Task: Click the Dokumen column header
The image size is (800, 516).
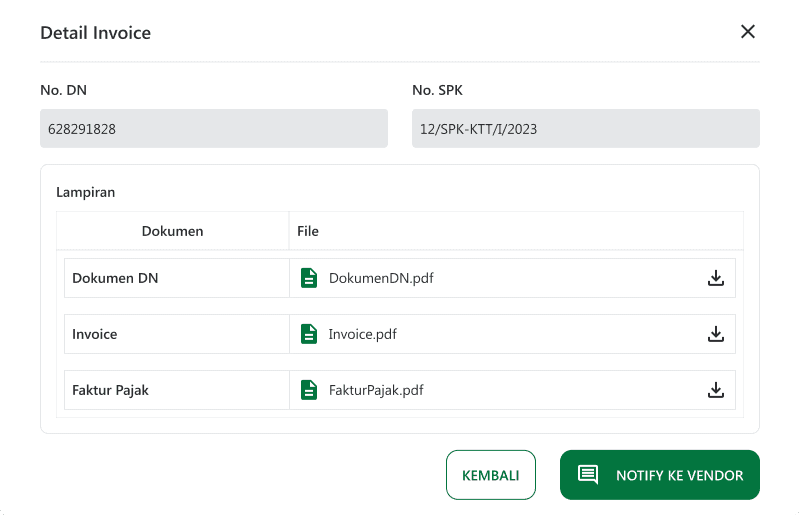Action: tap(172, 231)
